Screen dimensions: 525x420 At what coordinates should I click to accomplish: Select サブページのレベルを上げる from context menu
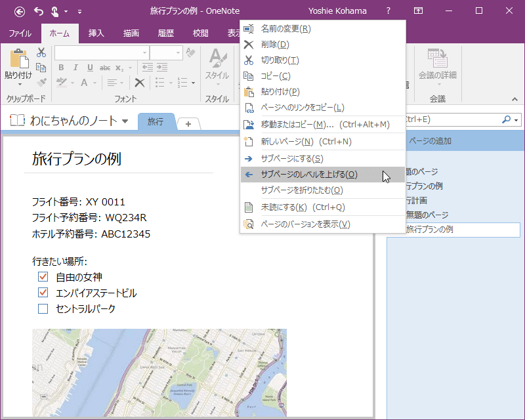(x=308, y=175)
